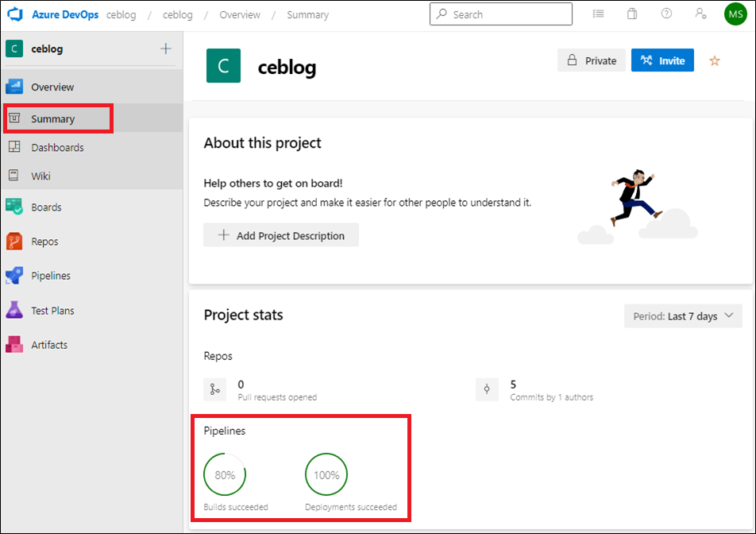The width and height of the screenshot is (756, 534).
Task: Click the Overview hub icon
Action: pos(14,87)
